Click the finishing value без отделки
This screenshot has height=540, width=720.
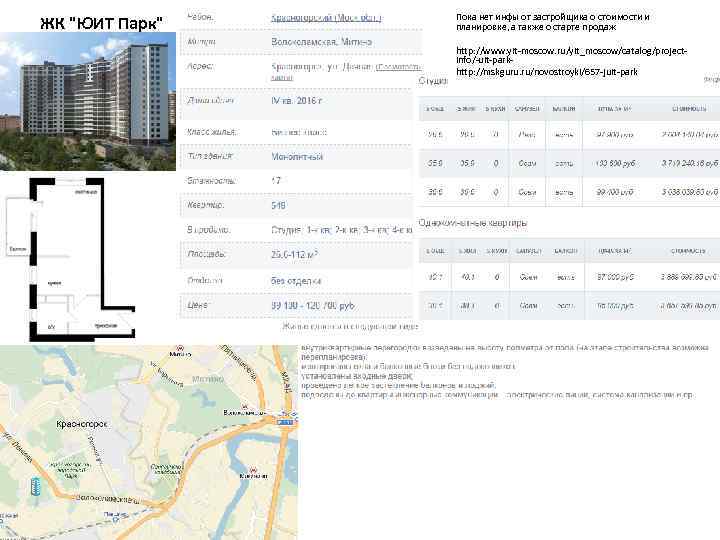point(296,281)
